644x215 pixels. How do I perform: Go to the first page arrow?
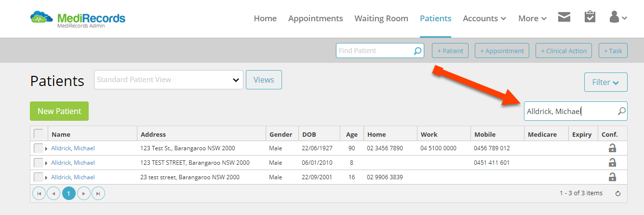pyautogui.click(x=39, y=194)
